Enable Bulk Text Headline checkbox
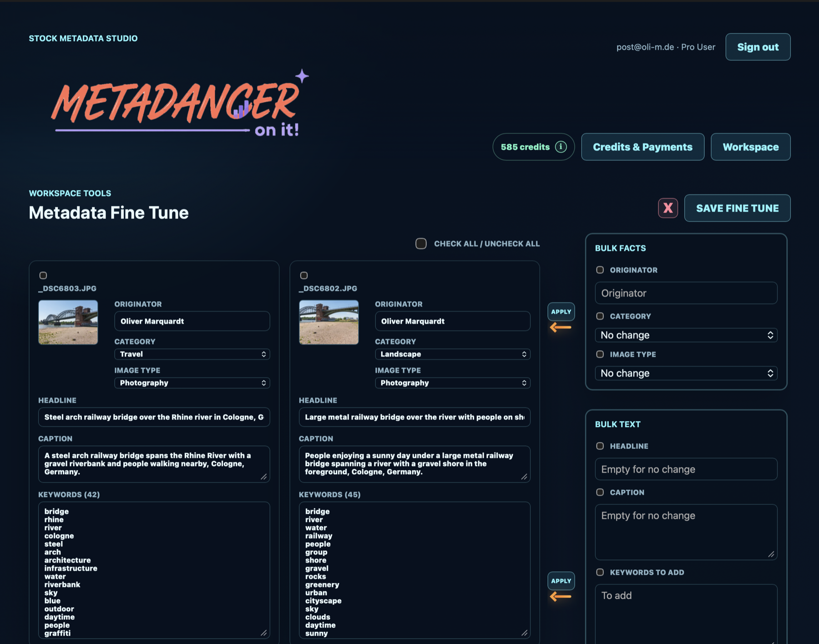Screen dimensions: 819x644 tap(600, 446)
